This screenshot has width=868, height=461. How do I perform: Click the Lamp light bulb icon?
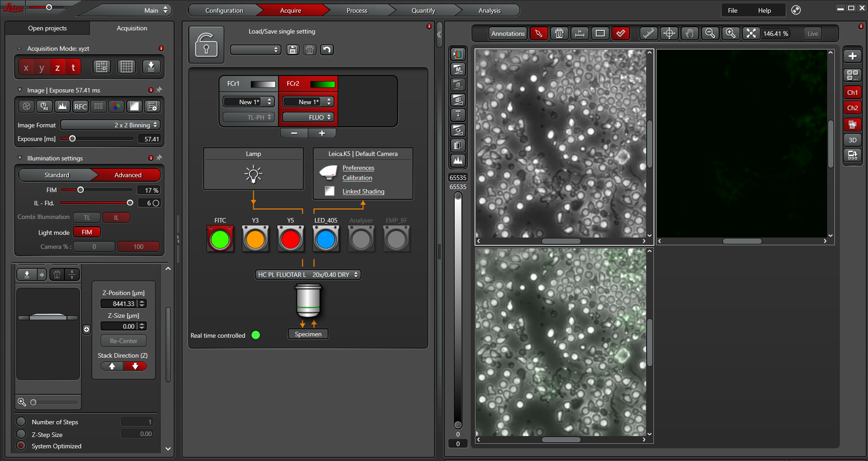pyautogui.click(x=253, y=174)
